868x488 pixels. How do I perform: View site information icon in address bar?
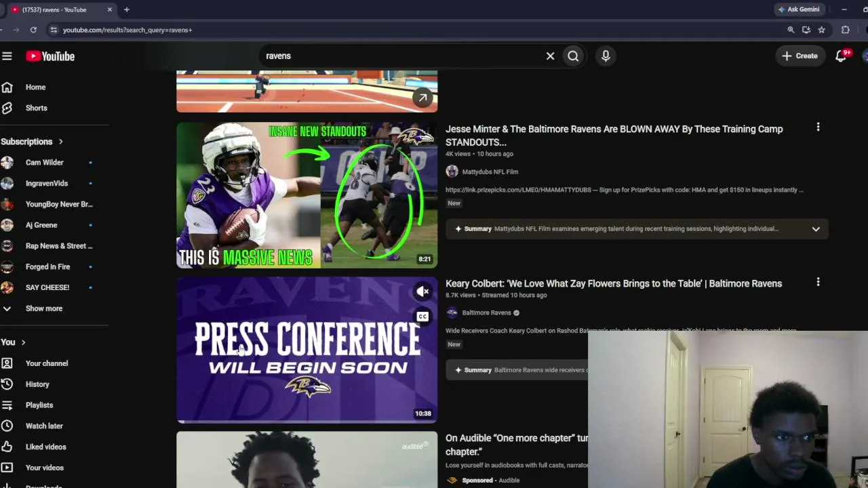point(53,30)
